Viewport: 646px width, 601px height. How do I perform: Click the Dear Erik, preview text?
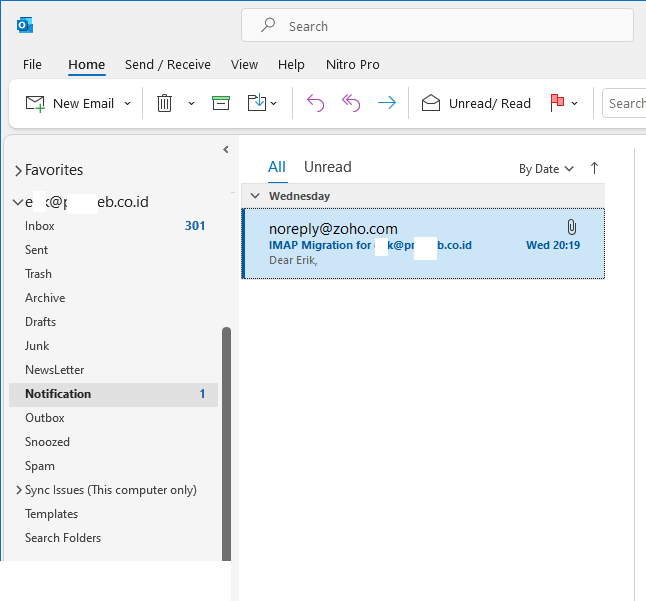[293, 260]
